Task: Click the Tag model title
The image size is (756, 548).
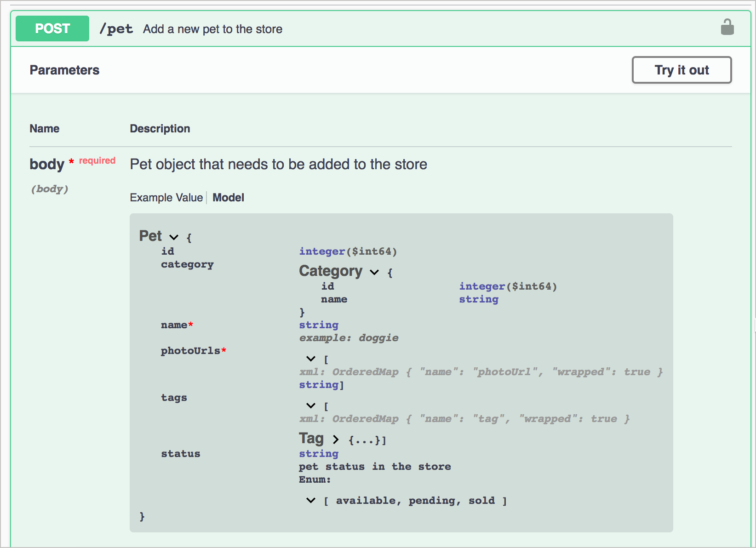Action: pyautogui.click(x=311, y=438)
